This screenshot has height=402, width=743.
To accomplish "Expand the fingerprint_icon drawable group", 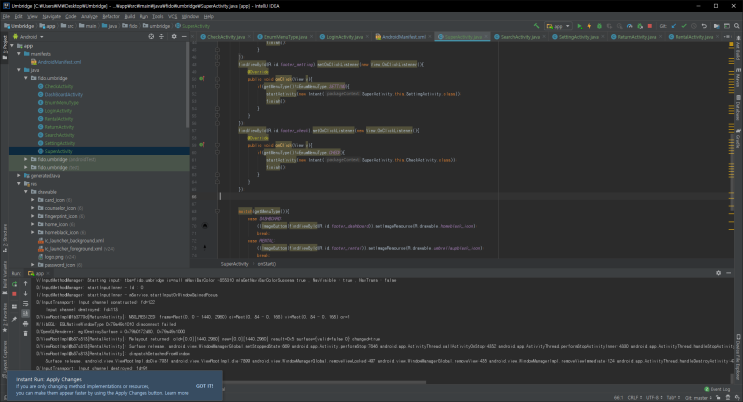I will pos(33,216).
